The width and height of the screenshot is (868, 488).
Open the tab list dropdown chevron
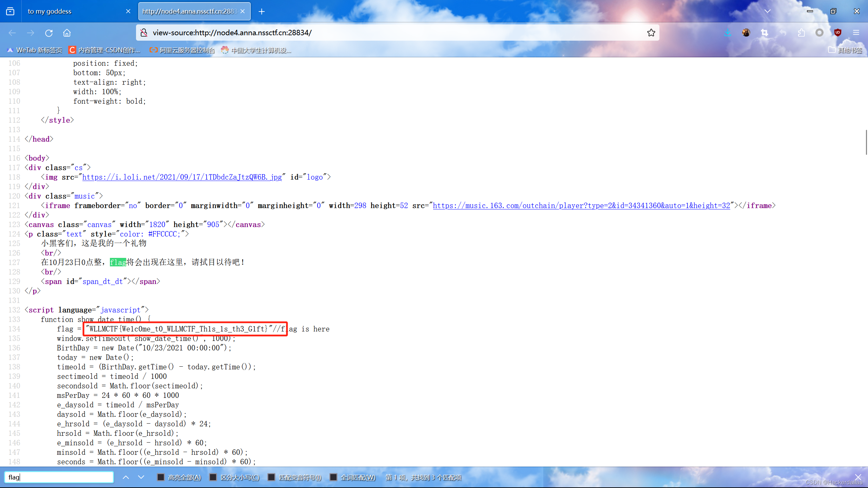[768, 11]
